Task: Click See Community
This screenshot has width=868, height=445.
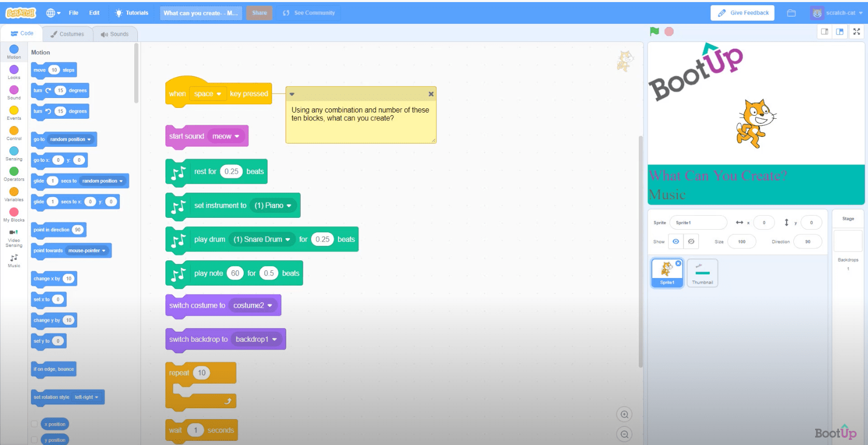Action: pyautogui.click(x=309, y=13)
